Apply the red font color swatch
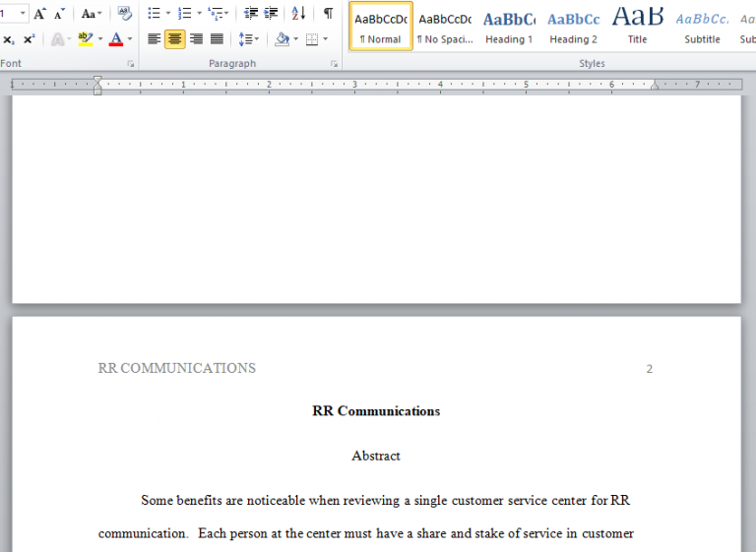The height and width of the screenshot is (552, 756). tap(116, 39)
